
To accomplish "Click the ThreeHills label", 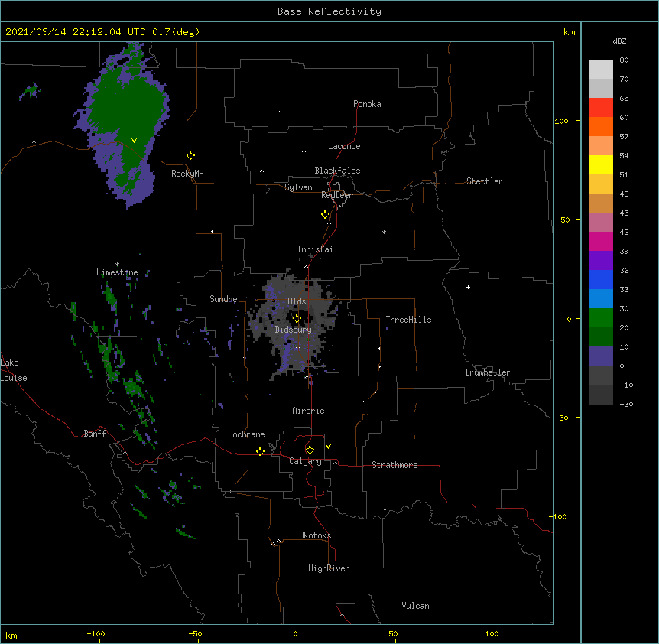I will pos(408,320).
